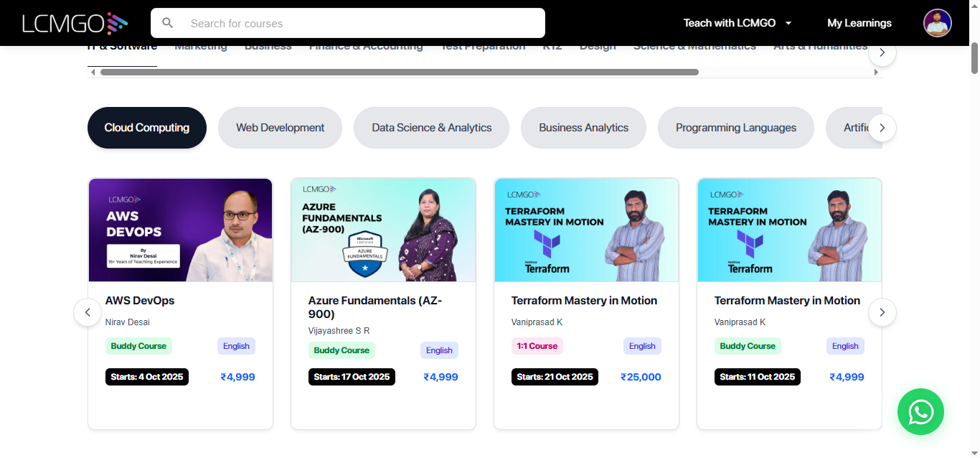The image size is (980, 458).
Task: Select the Business tab
Action: pyautogui.click(x=268, y=50)
